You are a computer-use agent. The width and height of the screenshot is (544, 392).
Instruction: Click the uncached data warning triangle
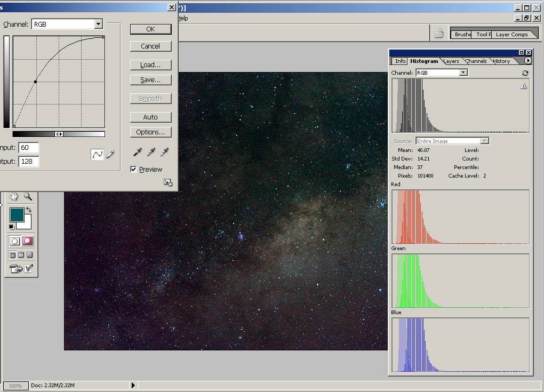(x=523, y=86)
